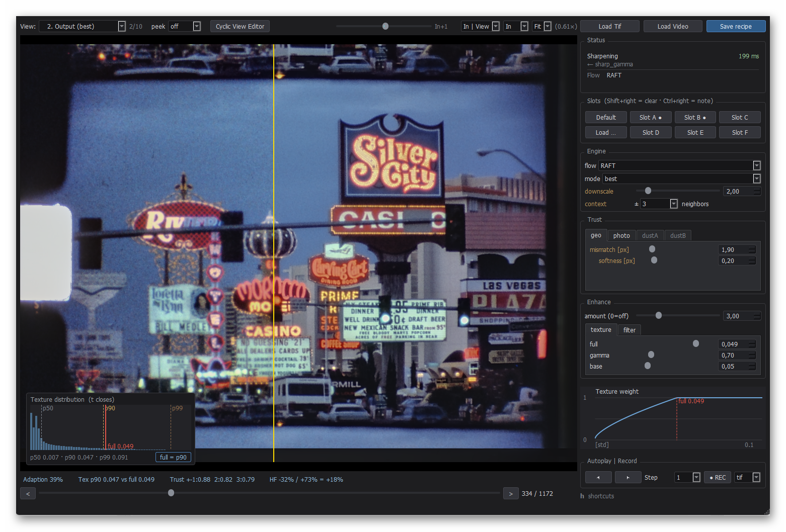Select Slot A
The height and width of the screenshot is (532, 786).
651,117
